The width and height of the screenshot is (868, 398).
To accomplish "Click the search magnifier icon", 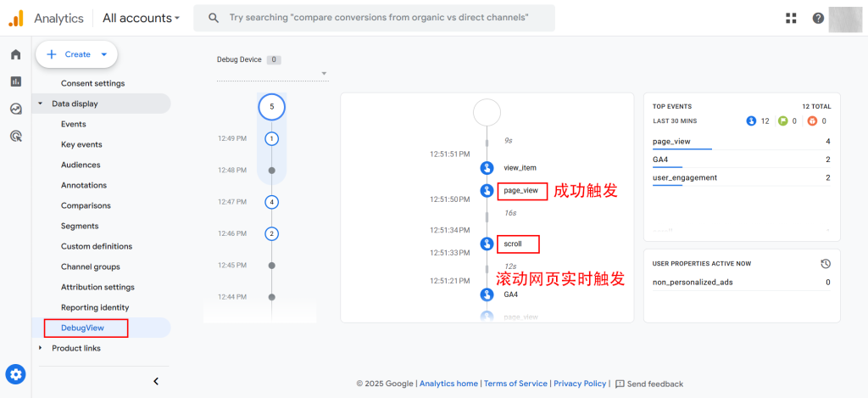I will click(213, 18).
